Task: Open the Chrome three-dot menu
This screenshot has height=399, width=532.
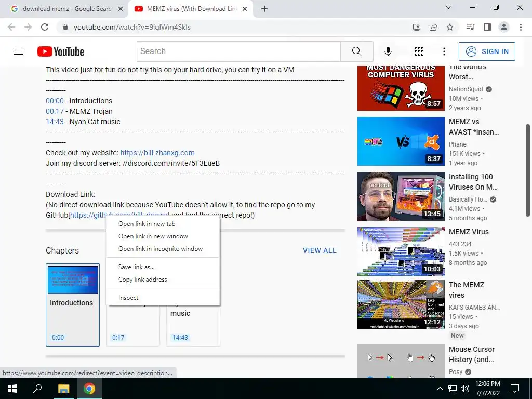Action: pos(521,27)
